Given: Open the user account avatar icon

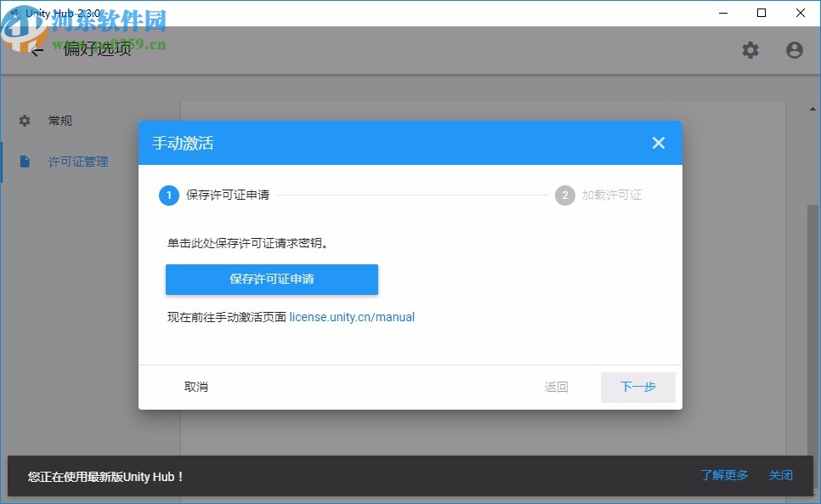Looking at the screenshot, I should click(x=795, y=50).
